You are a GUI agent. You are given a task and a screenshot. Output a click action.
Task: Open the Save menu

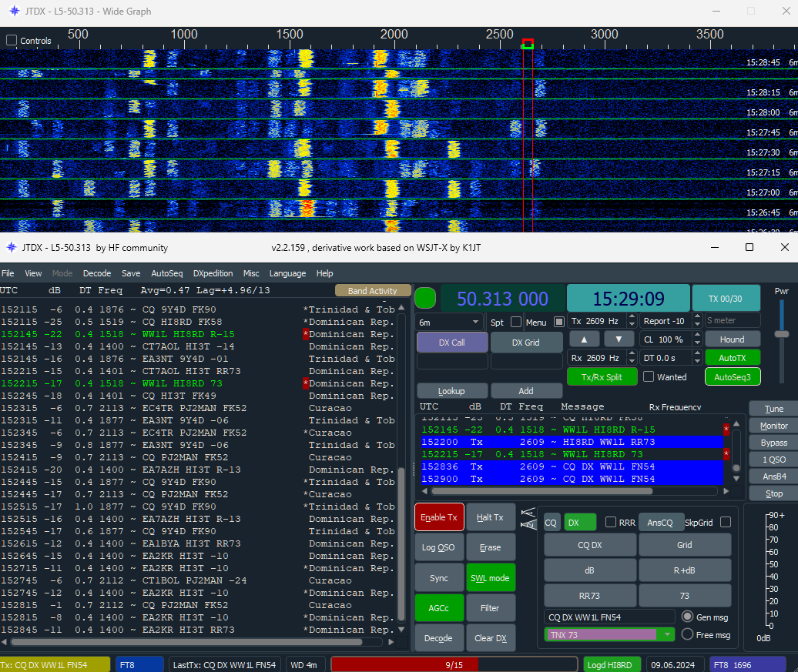pyautogui.click(x=131, y=273)
